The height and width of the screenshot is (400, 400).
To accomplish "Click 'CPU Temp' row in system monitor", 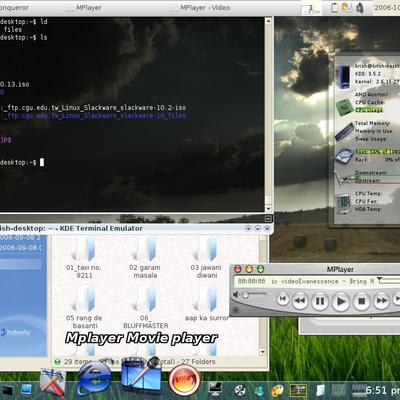I will pos(368,193).
